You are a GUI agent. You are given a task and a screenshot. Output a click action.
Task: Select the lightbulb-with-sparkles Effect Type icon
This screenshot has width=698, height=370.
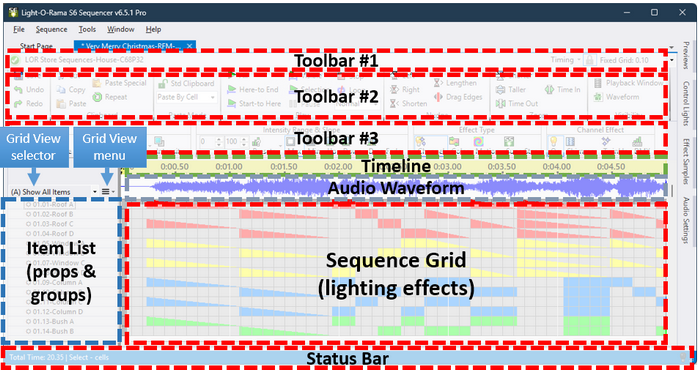tap(420, 142)
